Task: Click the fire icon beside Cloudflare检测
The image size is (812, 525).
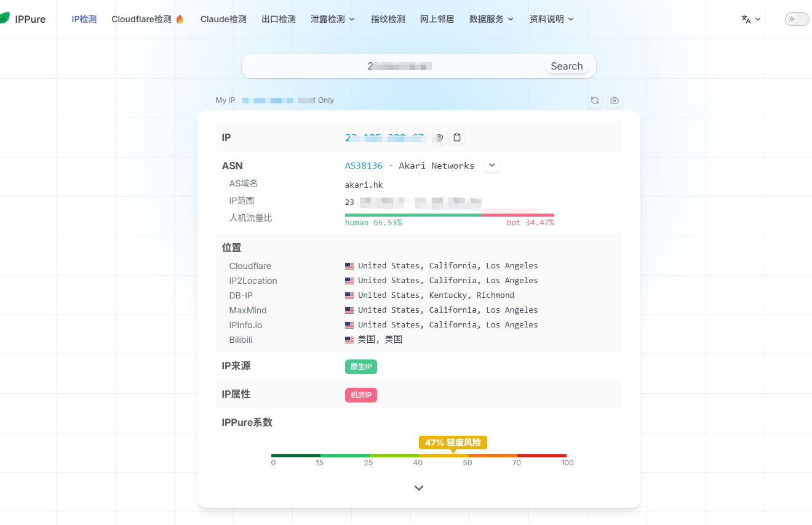Action: [x=180, y=19]
